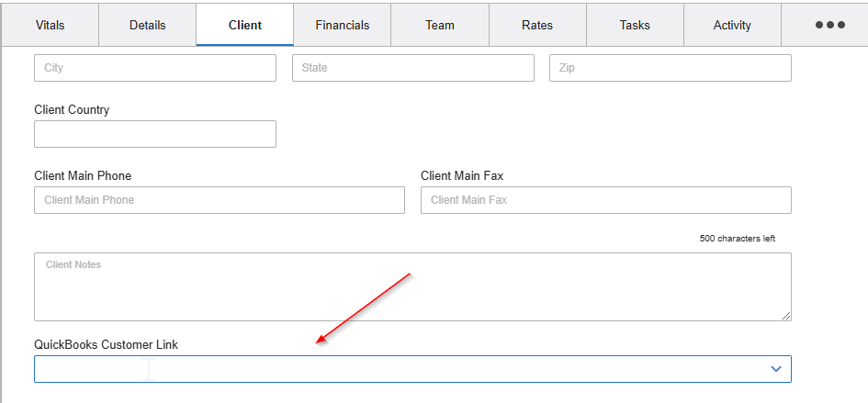Click the Zip input field
This screenshot has height=403, width=868.
pos(671,68)
